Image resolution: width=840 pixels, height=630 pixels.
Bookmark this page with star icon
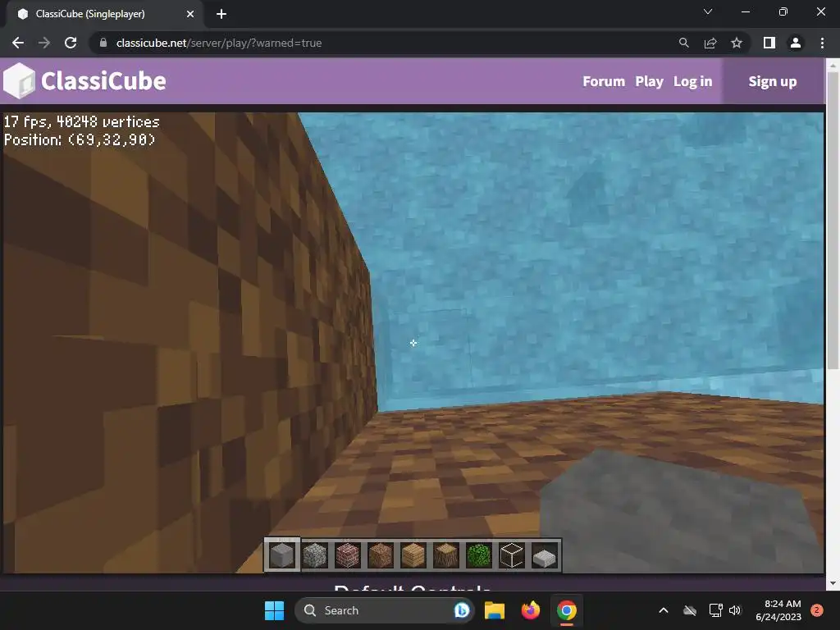737,43
